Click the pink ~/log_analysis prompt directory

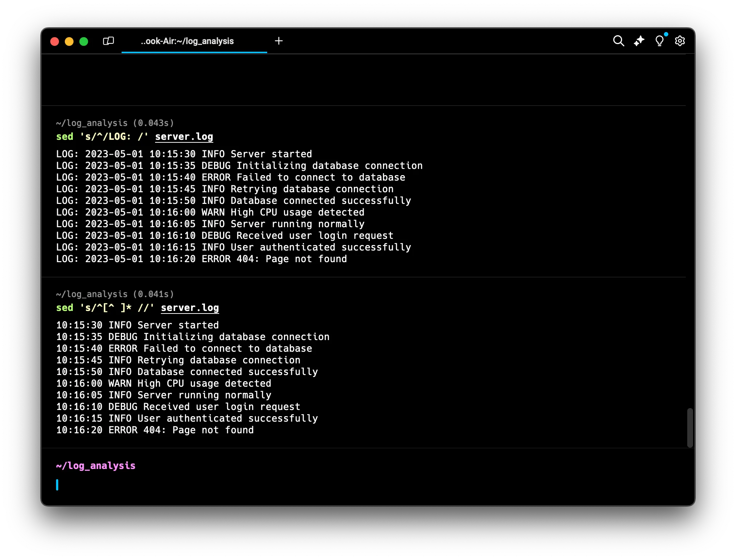click(x=96, y=466)
